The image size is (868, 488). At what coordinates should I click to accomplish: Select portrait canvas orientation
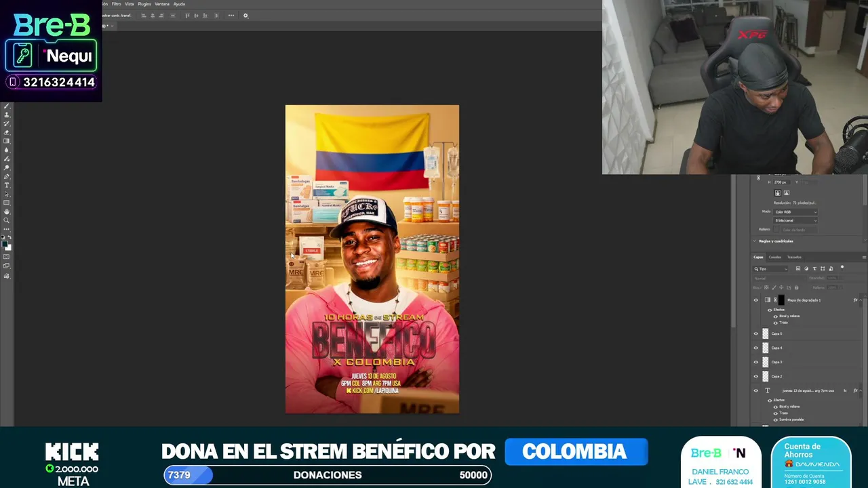tap(778, 193)
